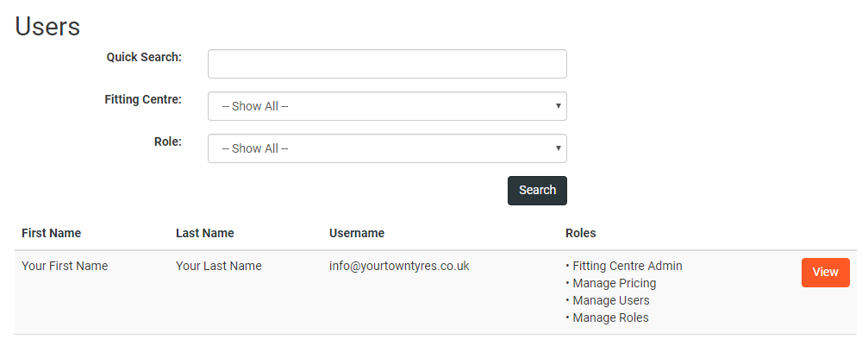
Task: Click the Your Last Name cell
Action: (x=219, y=266)
